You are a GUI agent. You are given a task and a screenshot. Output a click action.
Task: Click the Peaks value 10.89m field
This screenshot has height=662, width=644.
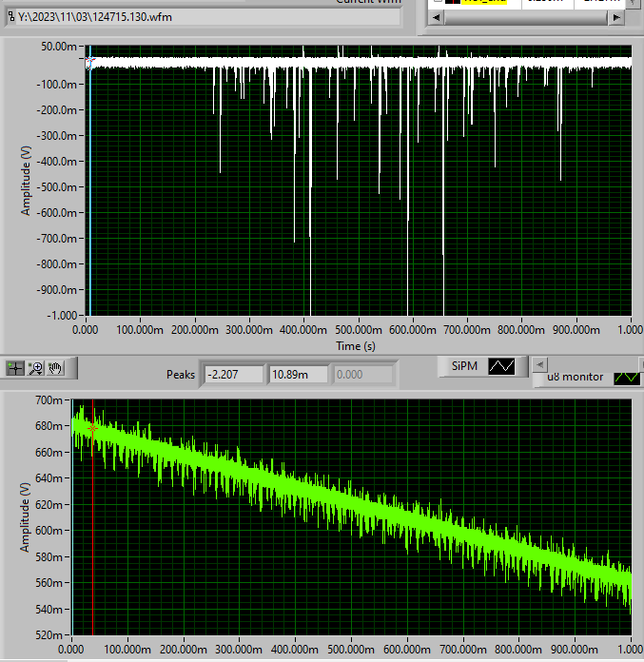coord(298,375)
